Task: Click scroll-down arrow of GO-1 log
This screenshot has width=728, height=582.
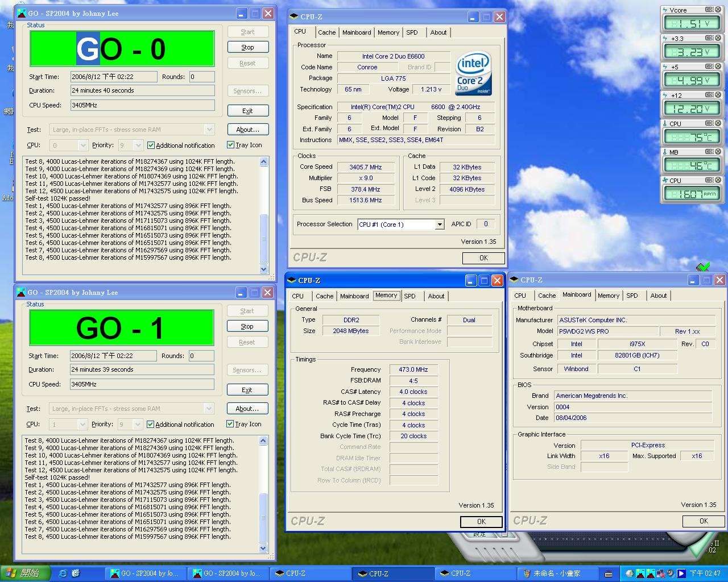Action: (263, 548)
